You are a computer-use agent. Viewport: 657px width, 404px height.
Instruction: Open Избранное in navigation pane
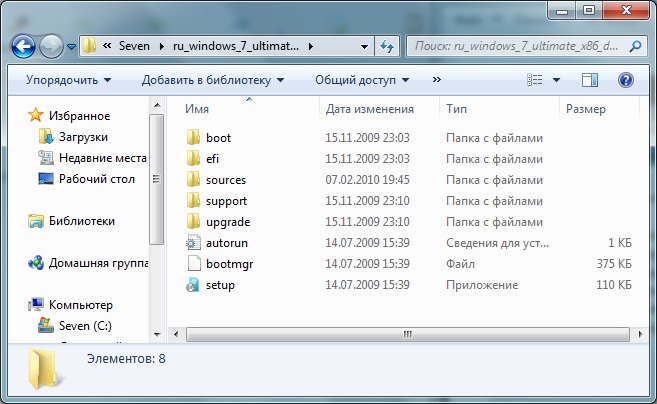tap(80, 116)
